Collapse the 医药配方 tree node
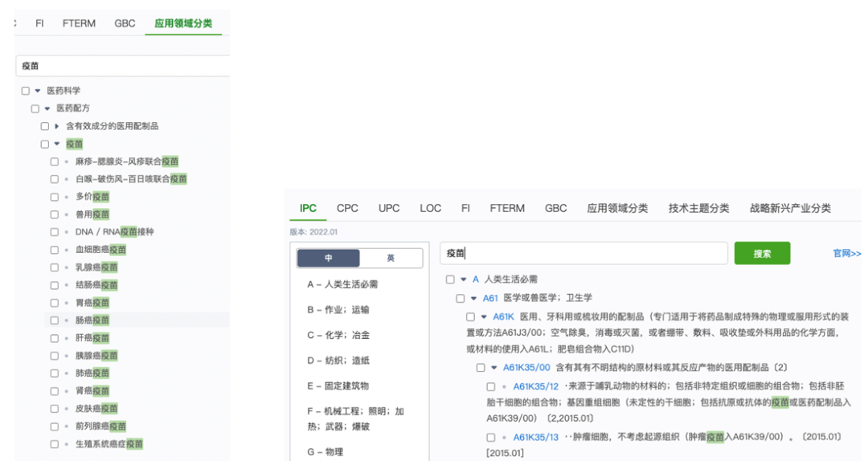Screen dimensions: 868x461 [x=47, y=108]
